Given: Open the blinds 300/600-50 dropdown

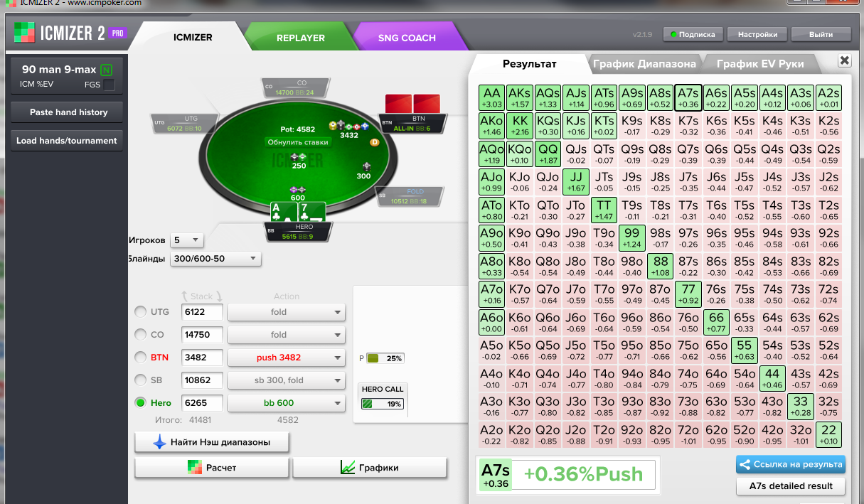Looking at the screenshot, I should (x=215, y=259).
